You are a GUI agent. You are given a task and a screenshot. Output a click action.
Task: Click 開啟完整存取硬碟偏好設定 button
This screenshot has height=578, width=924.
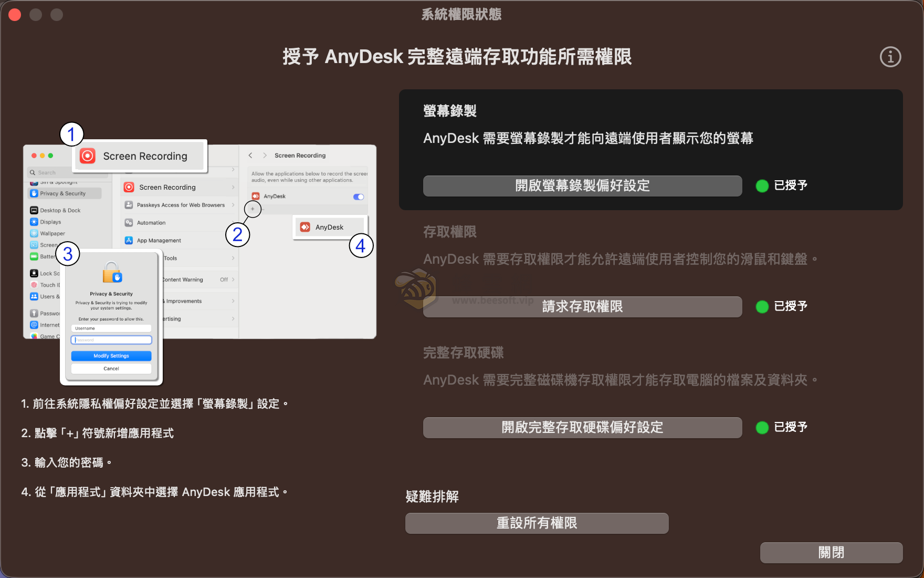tap(582, 427)
